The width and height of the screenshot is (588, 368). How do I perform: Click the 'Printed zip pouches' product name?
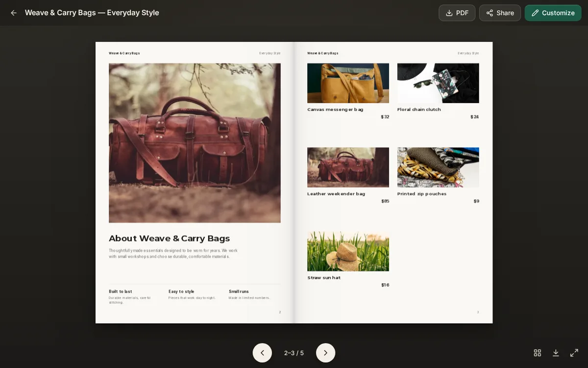[x=422, y=194]
